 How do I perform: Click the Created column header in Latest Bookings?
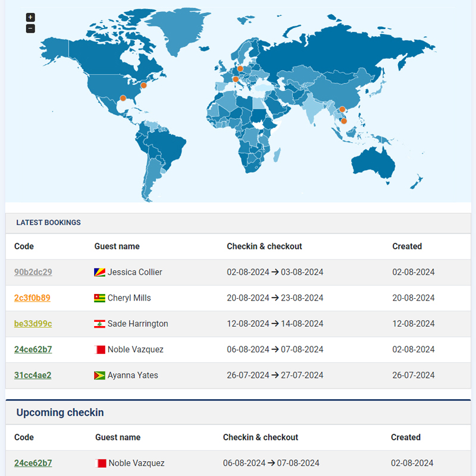(x=407, y=246)
